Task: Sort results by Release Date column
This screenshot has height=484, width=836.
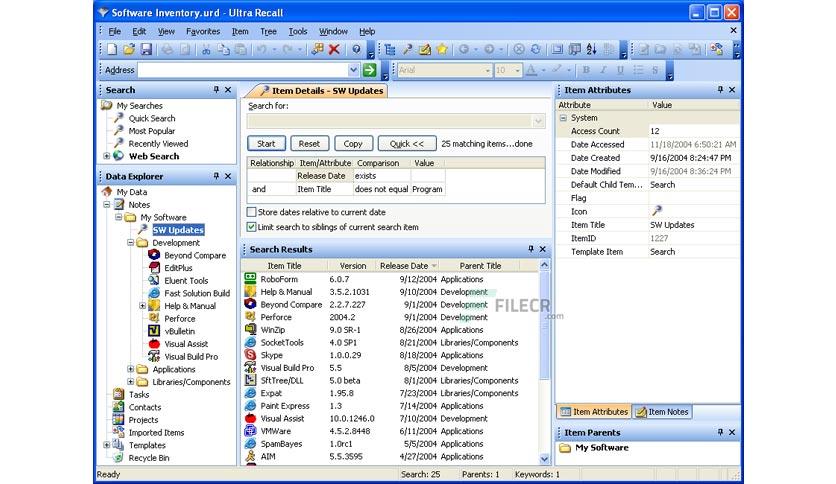Action: [407, 265]
